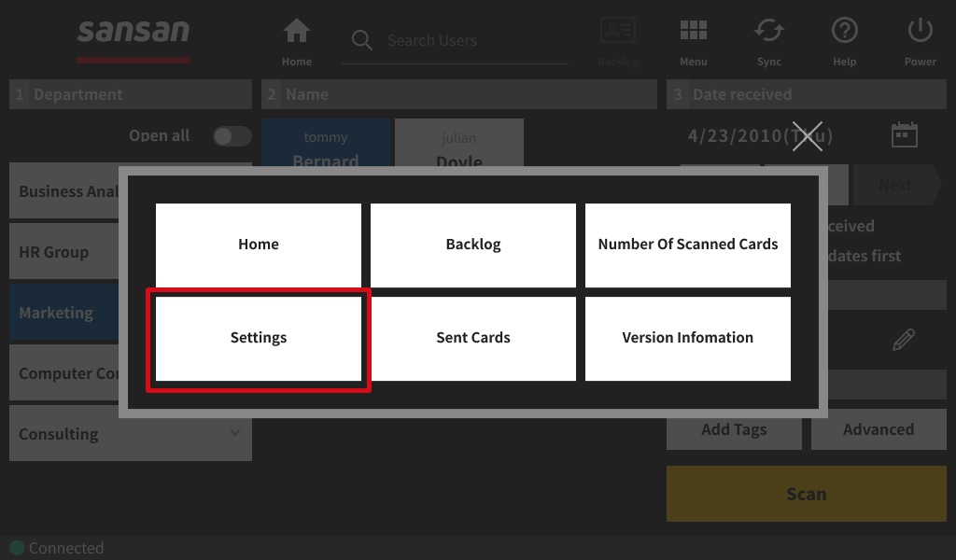Viewport: 956px width, 560px height.
Task: Select the Marketing department
Action: 64,313
